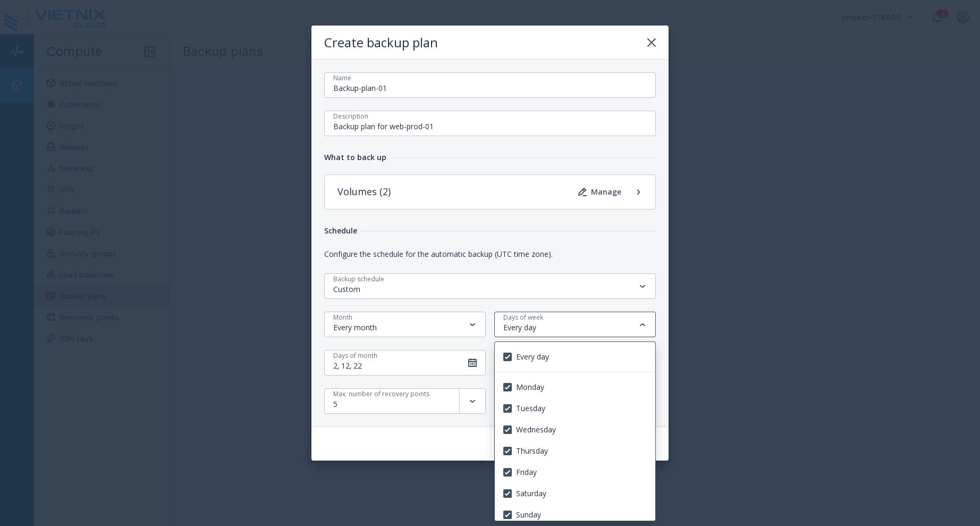The image size is (980, 526).
Task: Click the notifications bell icon
Action: [937, 17]
